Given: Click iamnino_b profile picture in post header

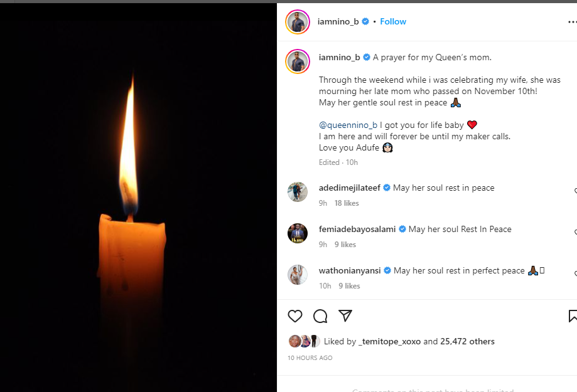Looking at the screenshot, I should click(x=298, y=22).
